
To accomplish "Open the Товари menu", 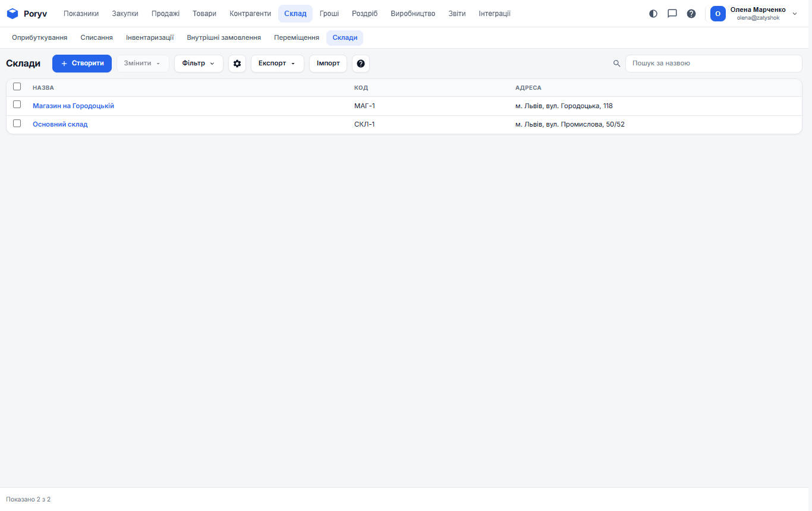I will point(204,14).
